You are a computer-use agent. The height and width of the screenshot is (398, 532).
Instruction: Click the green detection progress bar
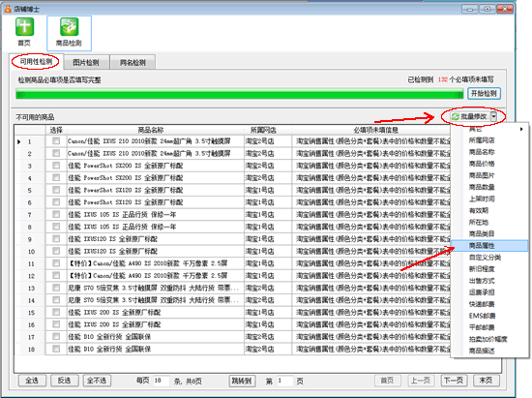[x=240, y=93]
